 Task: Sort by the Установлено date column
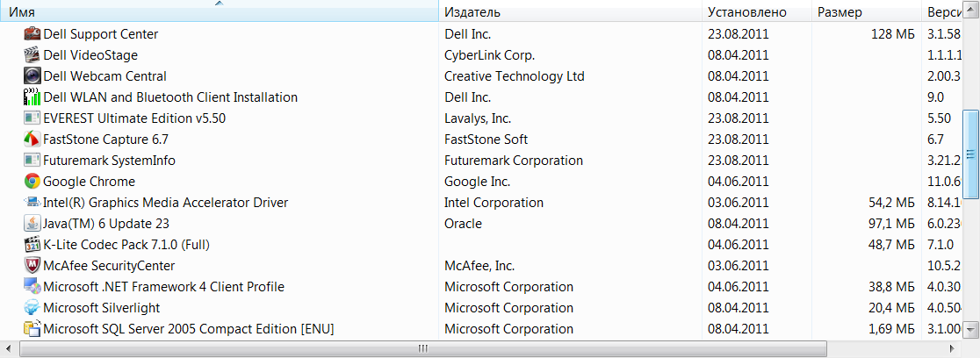tap(755, 12)
